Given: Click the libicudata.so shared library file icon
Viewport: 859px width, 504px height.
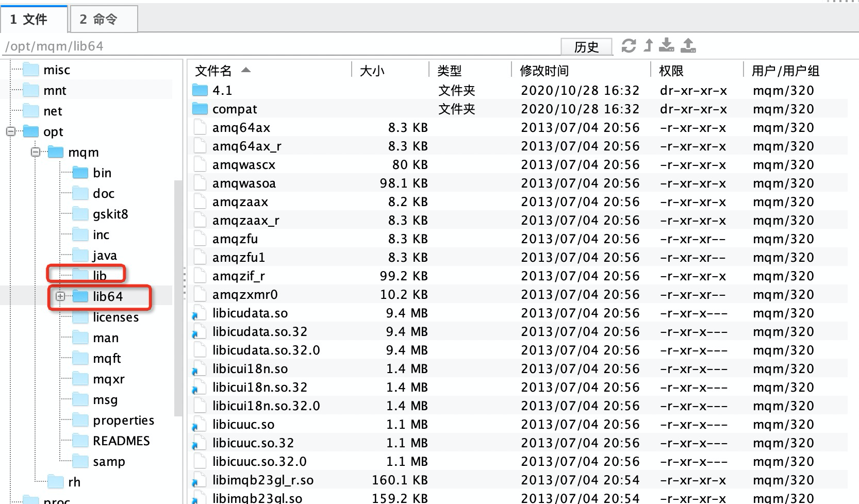Looking at the screenshot, I should pos(199,312).
